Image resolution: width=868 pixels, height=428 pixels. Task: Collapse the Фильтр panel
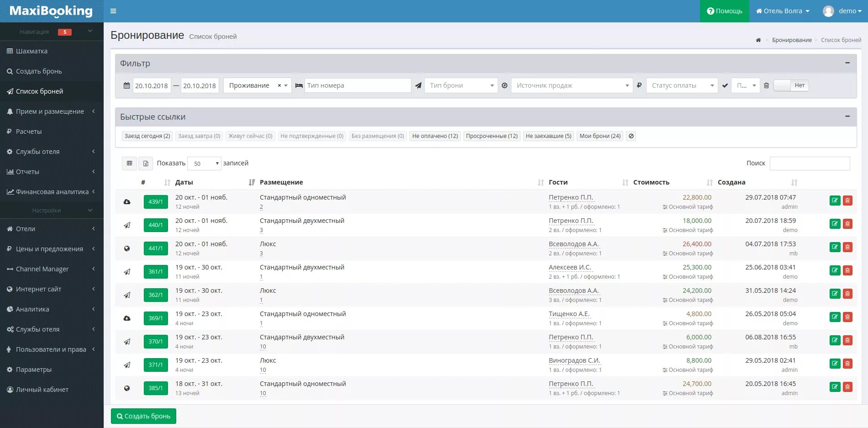[x=847, y=63]
